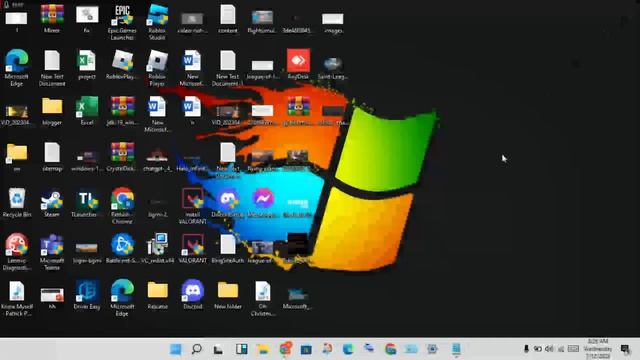
Task: Open taskbar Search magnifier
Action: tap(197, 349)
